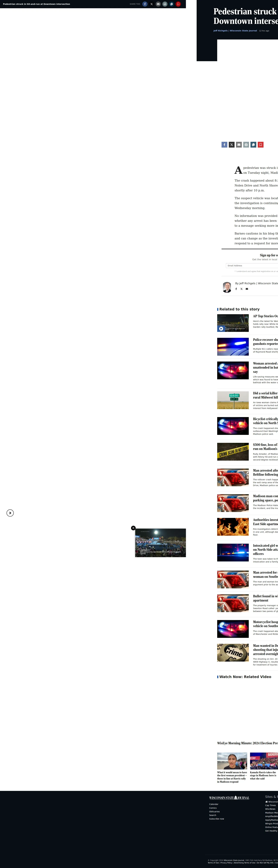Open Cap Times site link
The image size is (278, 868).
[x=271, y=805]
